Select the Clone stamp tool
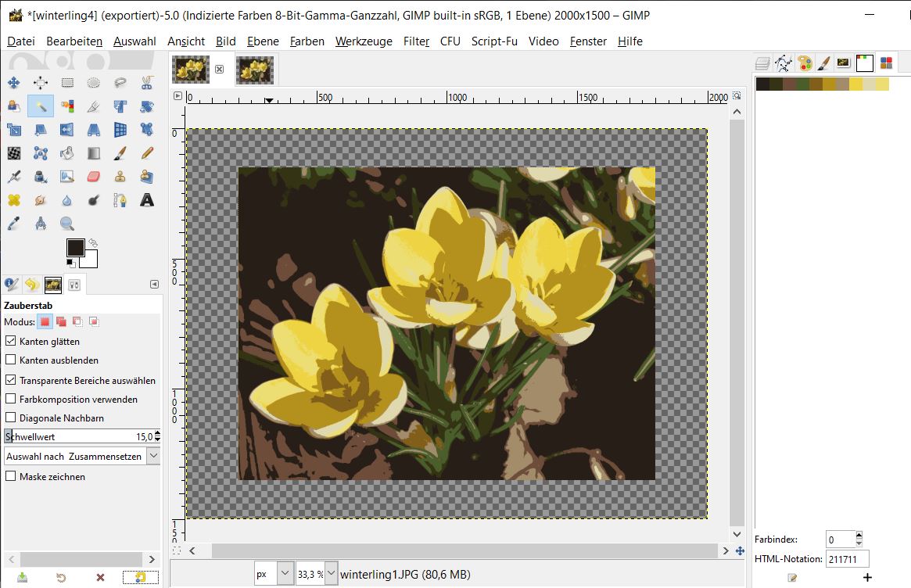The width and height of the screenshot is (911, 588). coord(120,176)
